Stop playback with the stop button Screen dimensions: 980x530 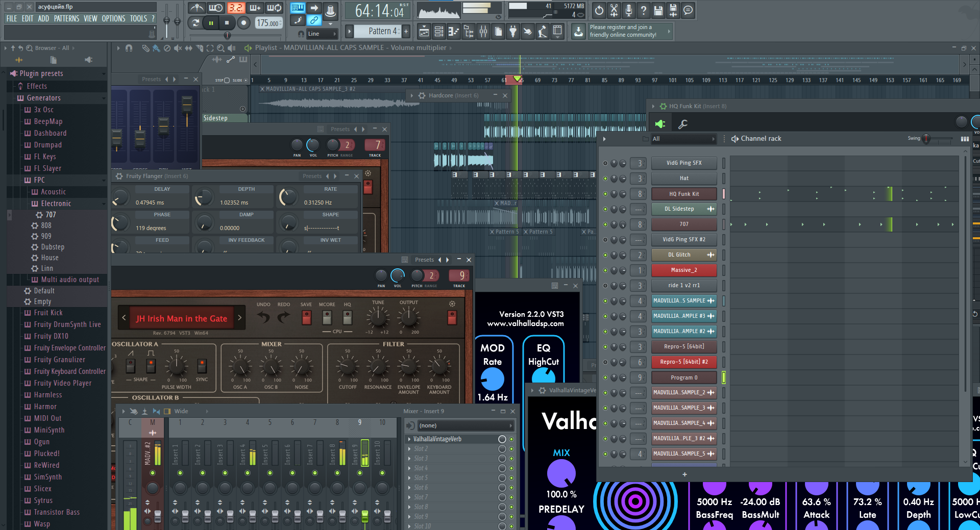[x=227, y=22]
